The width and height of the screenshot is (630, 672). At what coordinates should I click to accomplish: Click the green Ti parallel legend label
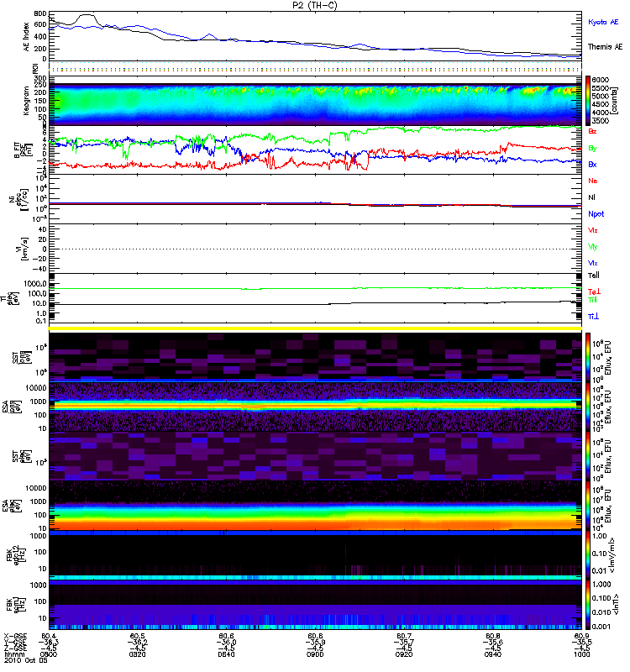[x=592, y=300]
